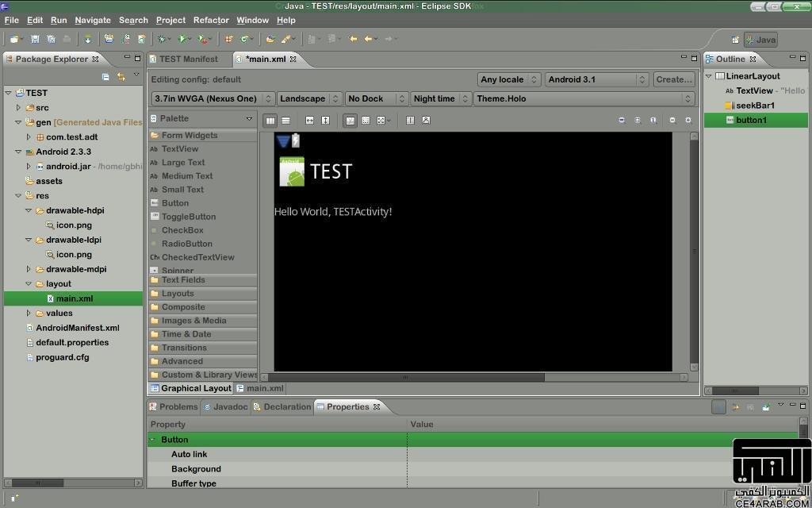812x508 pixels.
Task: Pick CheckBox from the Palette
Action: coord(182,230)
